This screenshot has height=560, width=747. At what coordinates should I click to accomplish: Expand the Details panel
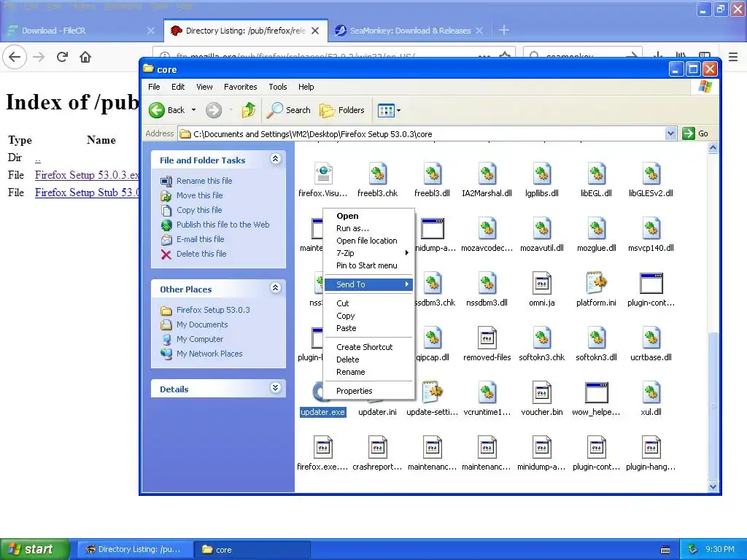275,388
